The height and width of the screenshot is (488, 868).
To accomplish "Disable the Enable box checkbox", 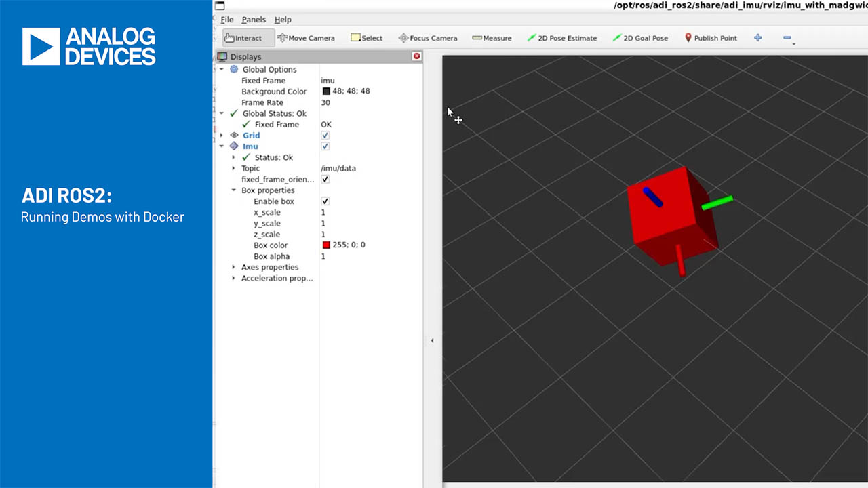I will coord(325,201).
